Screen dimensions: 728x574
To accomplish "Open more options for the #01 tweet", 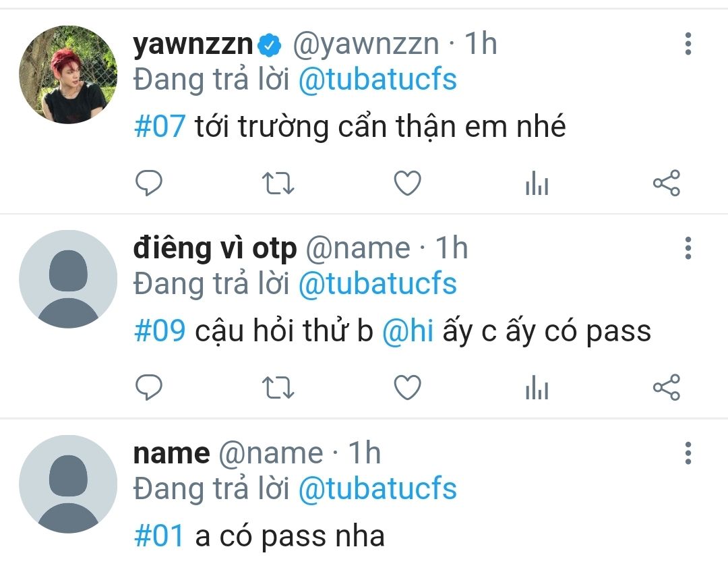I will 688,453.
